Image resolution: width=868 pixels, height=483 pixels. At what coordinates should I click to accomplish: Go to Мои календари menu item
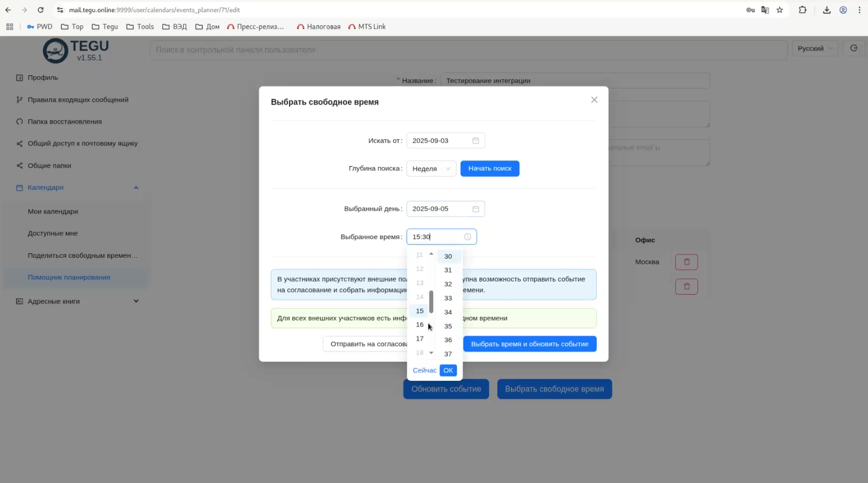53,212
